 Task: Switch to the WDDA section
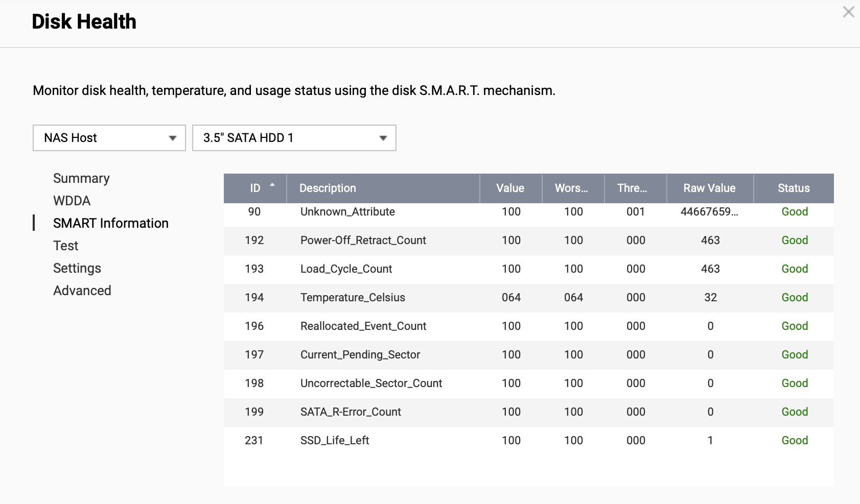tap(72, 201)
